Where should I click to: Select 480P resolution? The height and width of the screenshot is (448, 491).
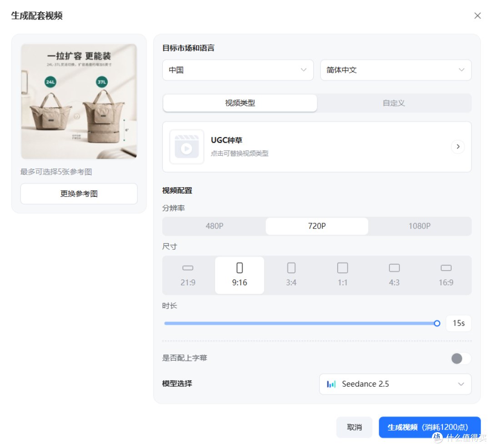(214, 226)
